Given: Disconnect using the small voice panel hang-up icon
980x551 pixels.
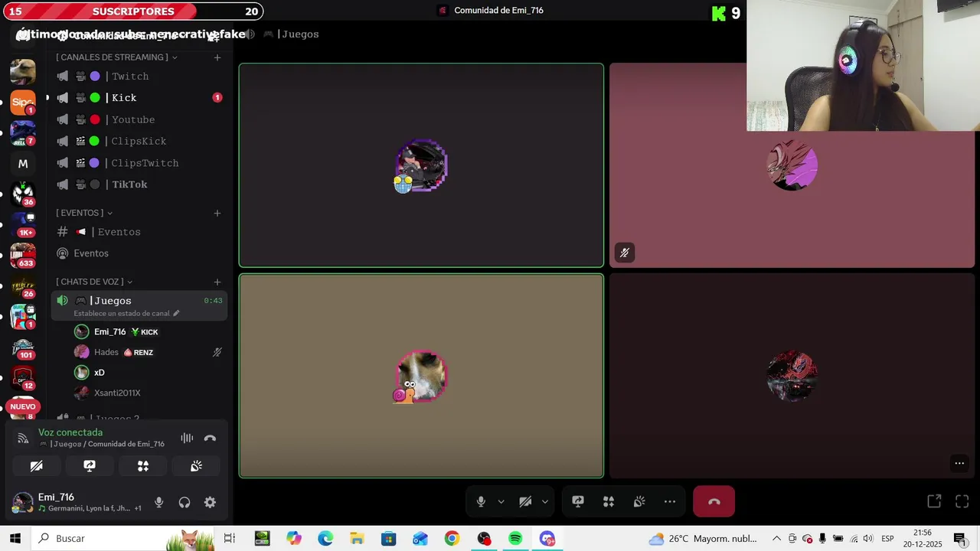Looking at the screenshot, I should click(210, 438).
